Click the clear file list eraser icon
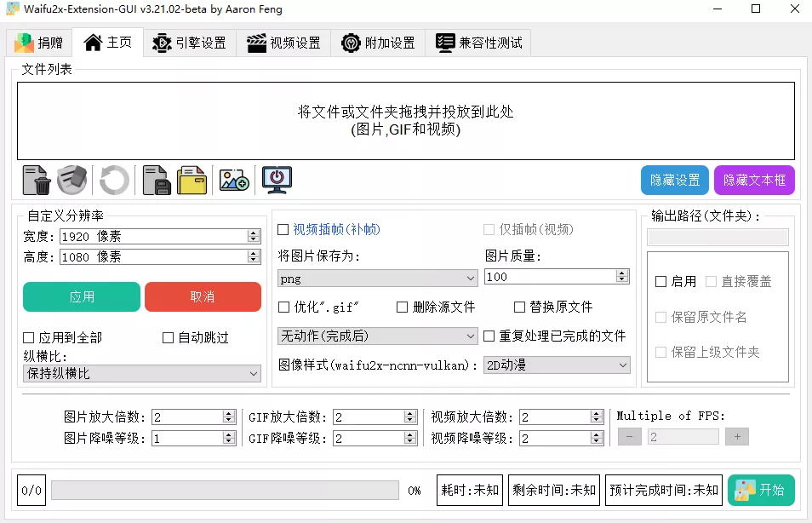This screenshot has width=812, height=523. pyautogui.click(x=72, y=180)
